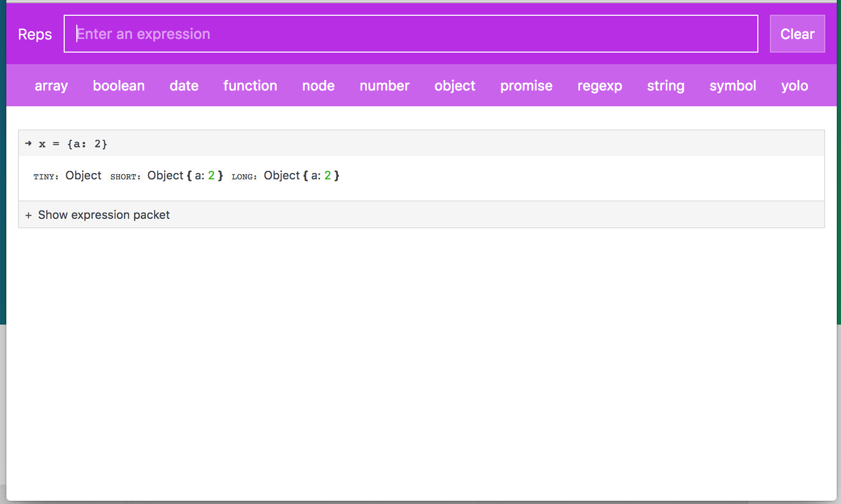Screen dimensions: 841x504
Task: Click the Clear button
Action: point(797,34)
